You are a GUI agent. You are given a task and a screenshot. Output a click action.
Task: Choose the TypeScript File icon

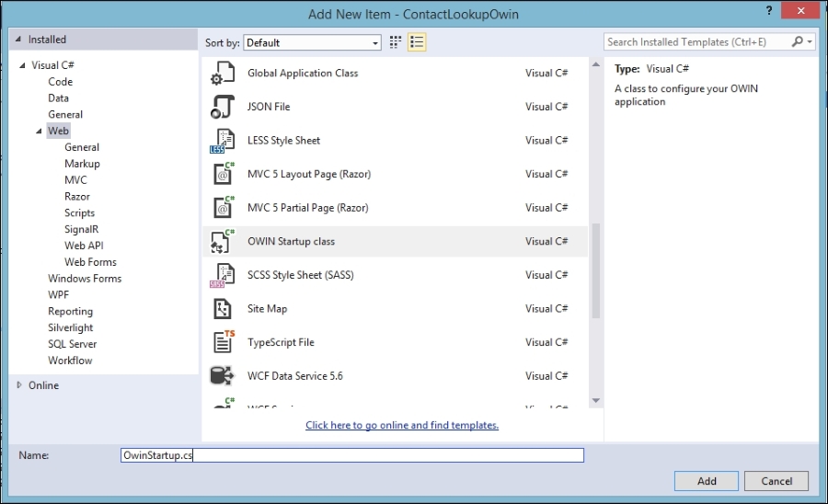coord(223,342)
